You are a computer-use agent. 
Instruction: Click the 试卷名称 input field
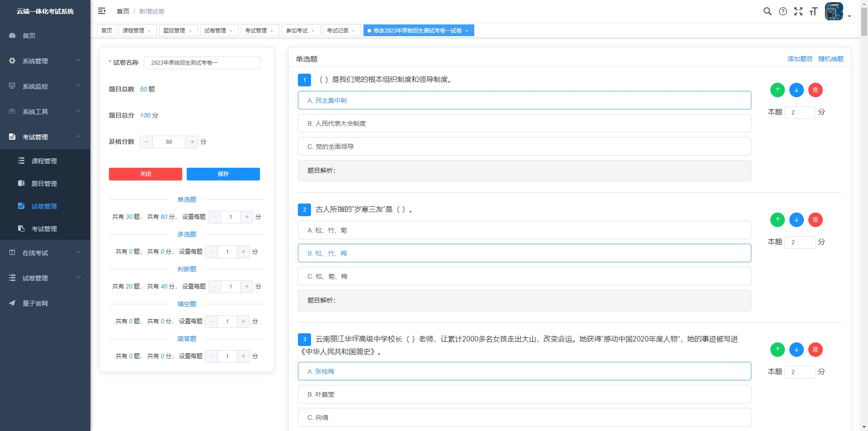click(202, 63)
